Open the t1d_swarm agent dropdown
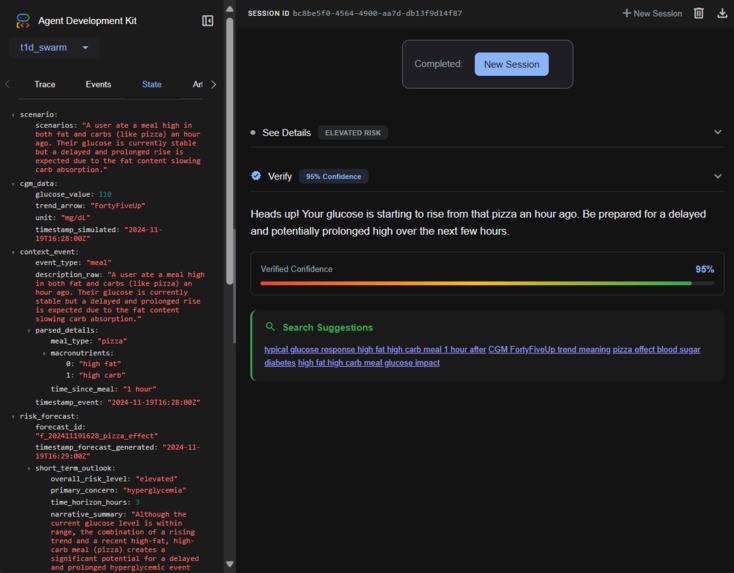Screen dimensions: 734x573 [x=54, y=48]
